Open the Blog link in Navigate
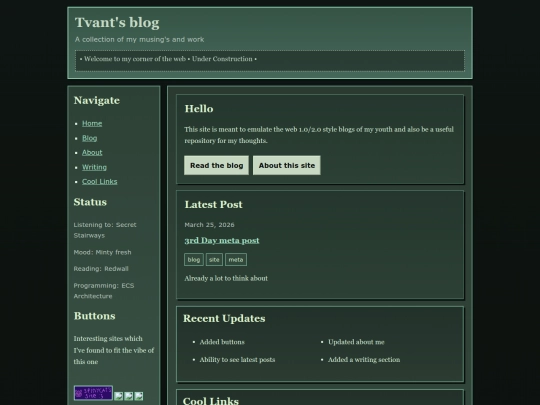Image resolution: width=540 pixels, height=405 pixels. pyautogui.click(x=90, y=138)
